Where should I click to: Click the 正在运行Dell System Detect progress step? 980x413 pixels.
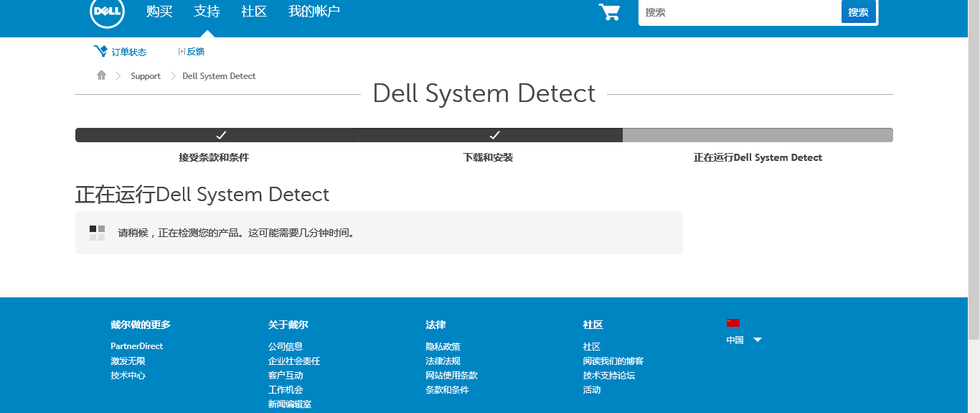(758, 157)
